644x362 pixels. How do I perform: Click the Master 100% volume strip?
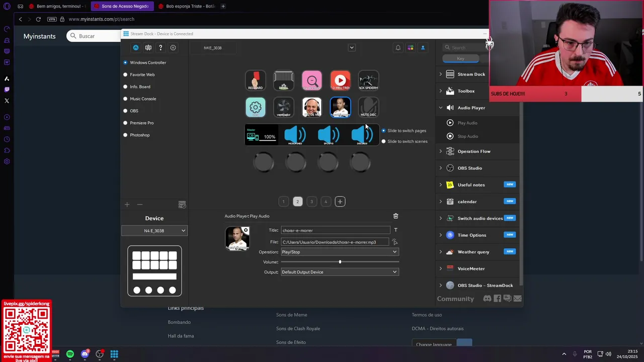pos(262,135)
